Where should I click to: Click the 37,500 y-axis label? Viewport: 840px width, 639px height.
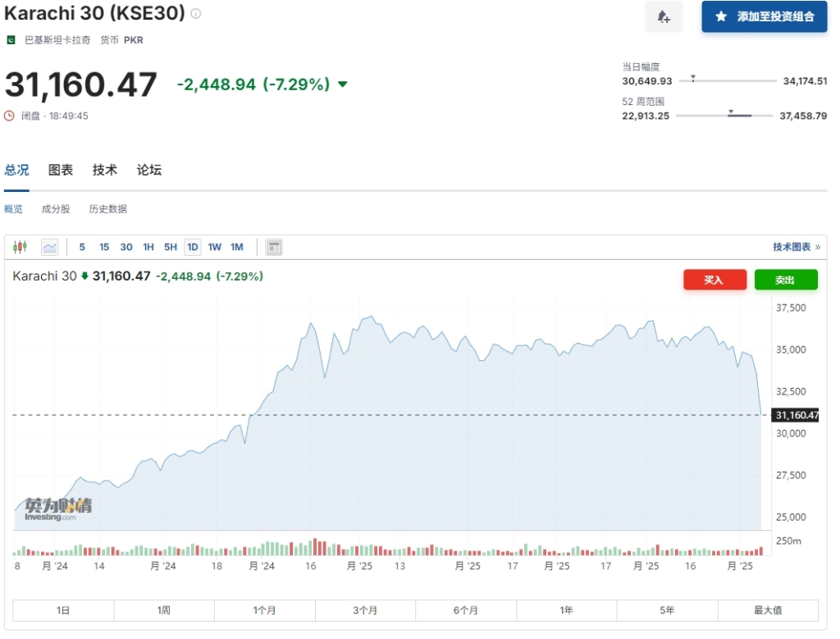point(791,308)
